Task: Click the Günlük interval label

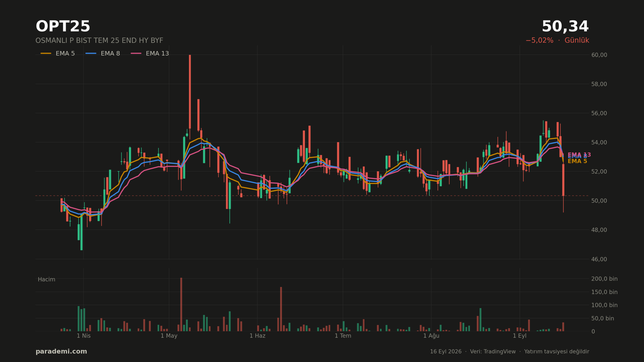Action: [x=577, y=40]
